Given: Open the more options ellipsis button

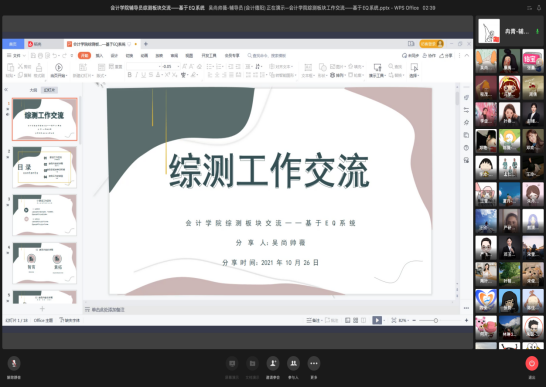Looking at the screenshot, I should [x=314, y=364].
